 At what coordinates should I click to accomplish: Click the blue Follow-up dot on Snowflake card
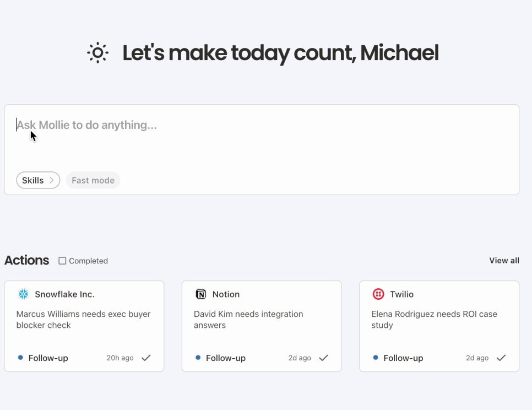(x=20, y=358)
